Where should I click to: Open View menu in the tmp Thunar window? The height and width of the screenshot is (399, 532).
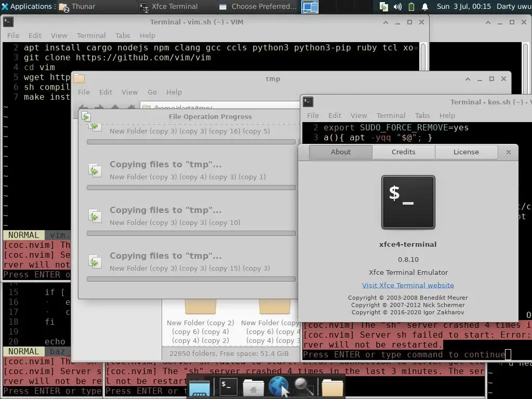(129, 92)
